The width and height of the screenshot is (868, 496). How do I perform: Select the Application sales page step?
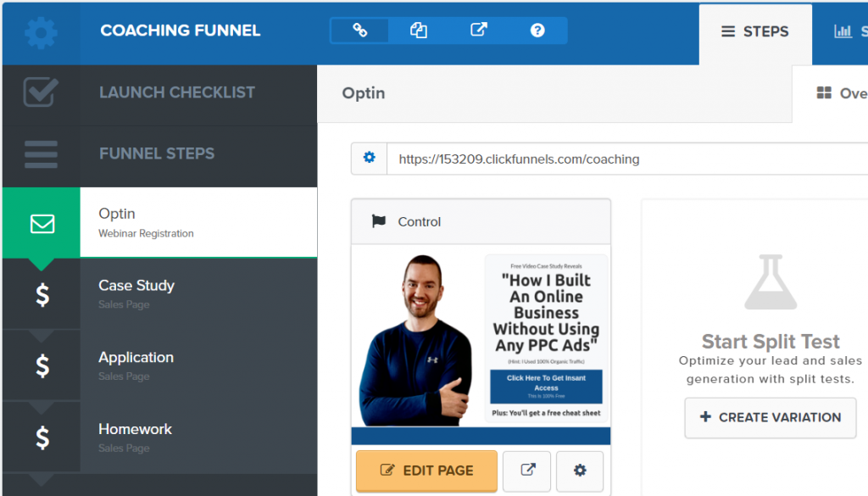tap(198, 365)
